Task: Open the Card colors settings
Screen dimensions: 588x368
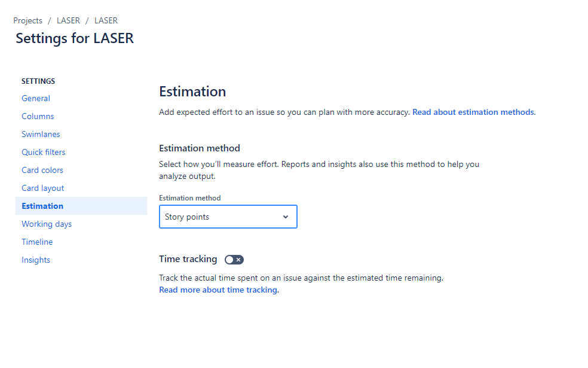Action: coord(42,170)
